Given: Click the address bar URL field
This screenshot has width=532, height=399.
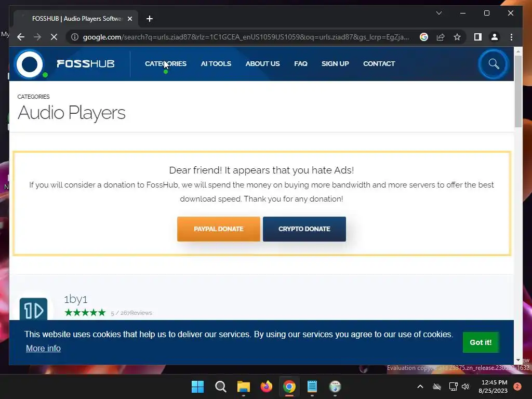Looking at the screenshot, I should (246, 37).
